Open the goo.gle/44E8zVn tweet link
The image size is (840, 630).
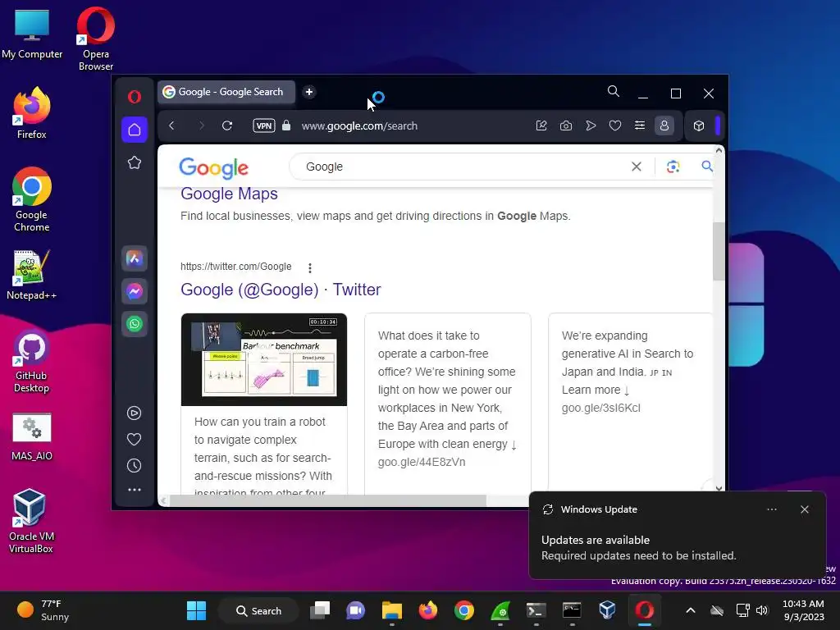422,463
